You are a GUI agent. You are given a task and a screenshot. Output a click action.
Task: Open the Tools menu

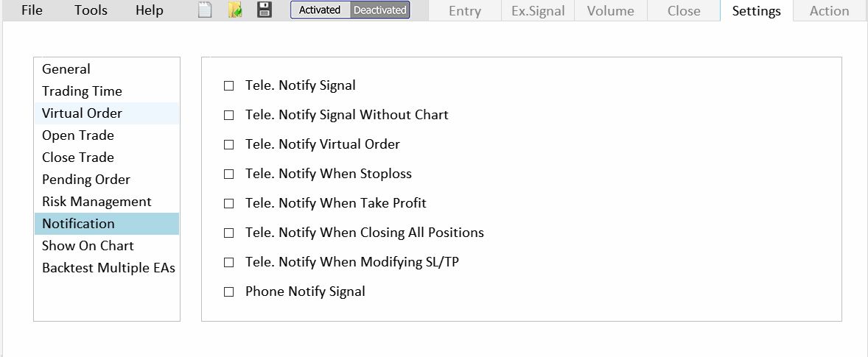click(x=91, y=10)
